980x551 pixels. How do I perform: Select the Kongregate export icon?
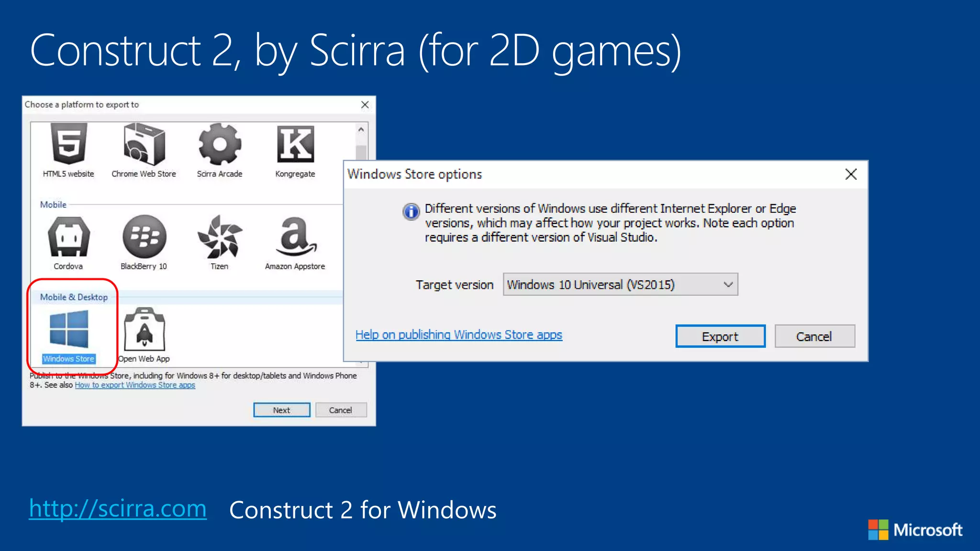[295, 144]
